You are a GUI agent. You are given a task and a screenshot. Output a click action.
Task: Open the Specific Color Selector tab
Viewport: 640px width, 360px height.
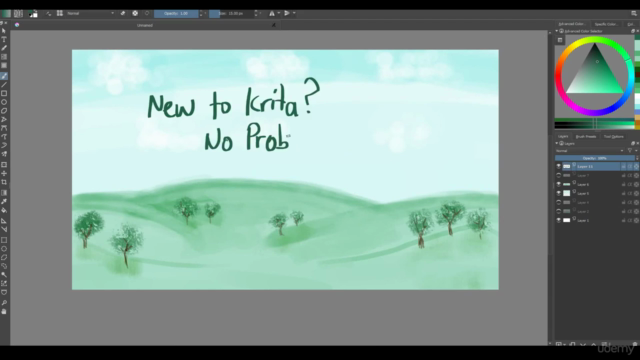coord(606,24)
